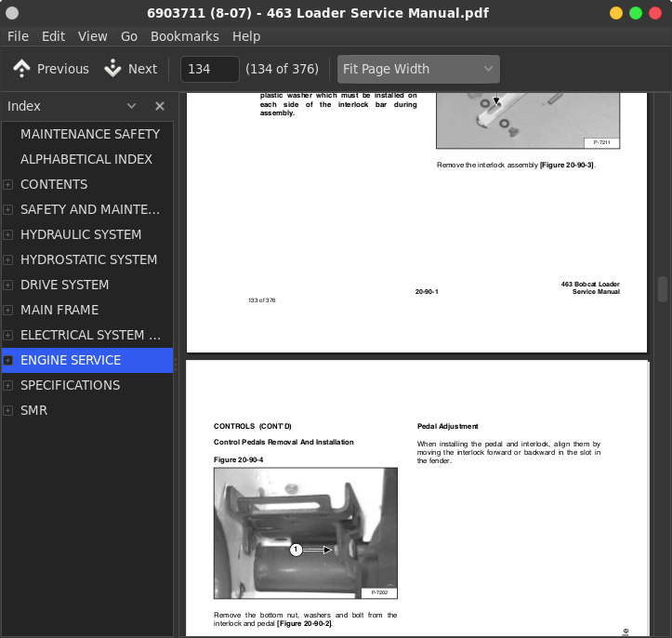Expand the SPECIFICATIONS bookmark node

(8, 385)
